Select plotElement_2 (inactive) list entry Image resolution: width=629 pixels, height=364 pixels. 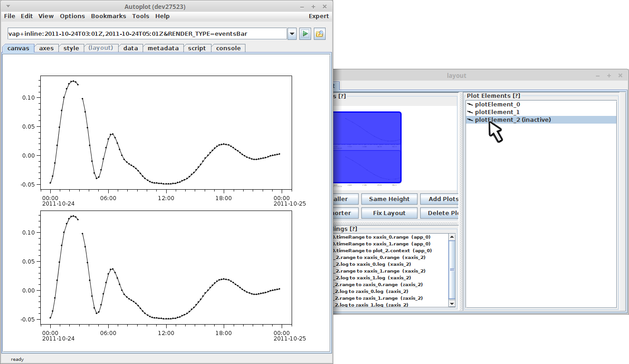coord(541,120)
